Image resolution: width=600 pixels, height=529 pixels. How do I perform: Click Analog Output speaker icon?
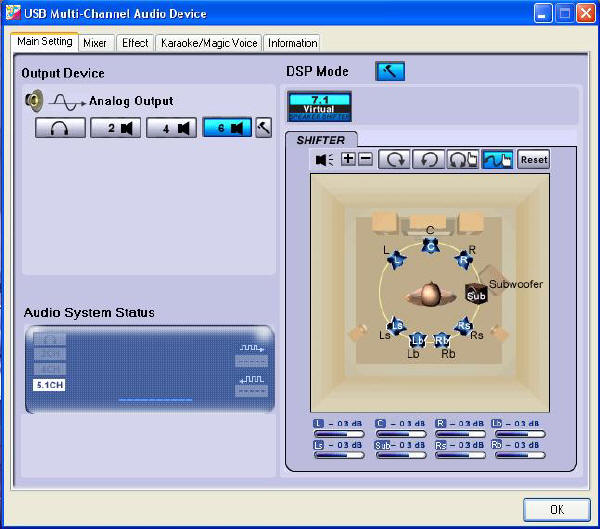point(34,101)
